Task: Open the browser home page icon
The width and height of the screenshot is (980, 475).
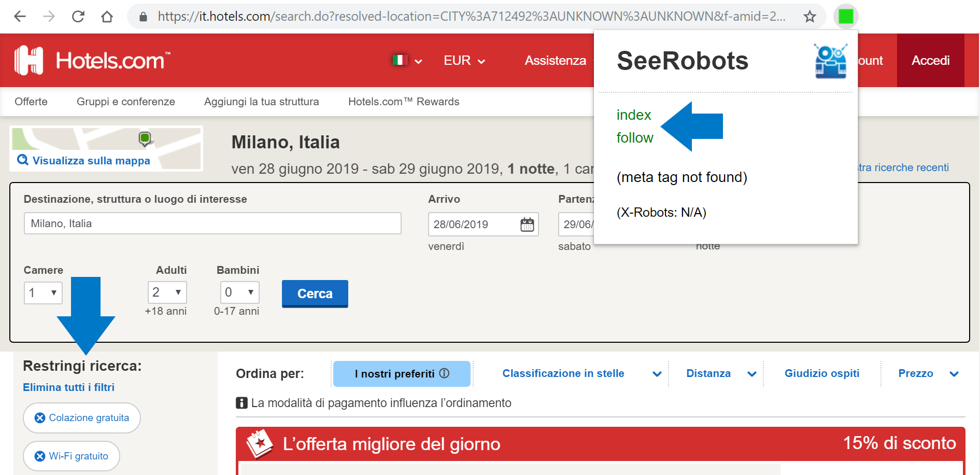Action: 107,17
